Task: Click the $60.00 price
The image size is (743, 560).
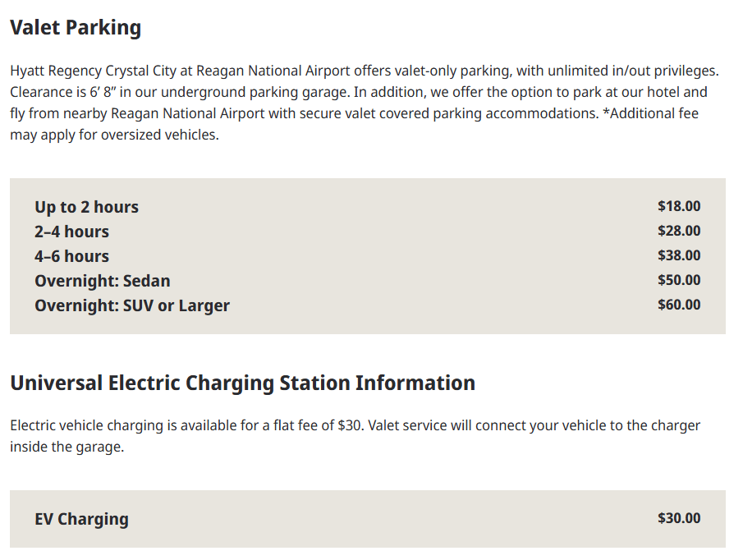Action: pos(679,305)
